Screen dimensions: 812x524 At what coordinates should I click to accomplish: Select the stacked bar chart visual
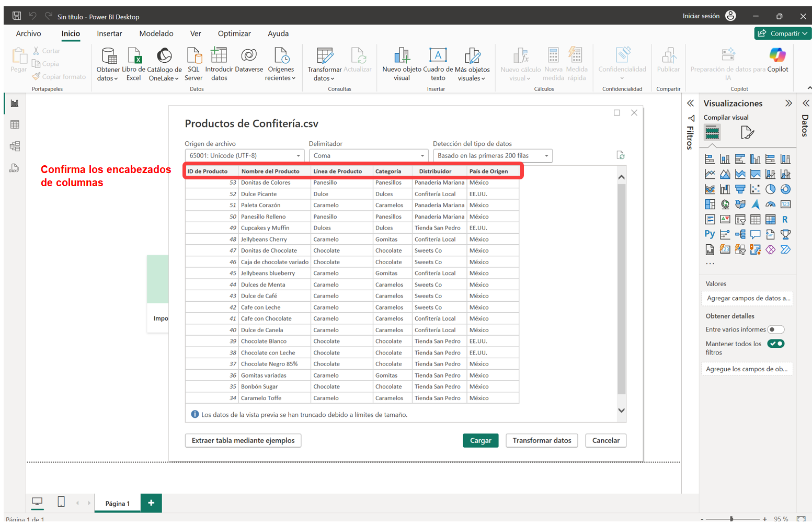click(x=710, y=159)
